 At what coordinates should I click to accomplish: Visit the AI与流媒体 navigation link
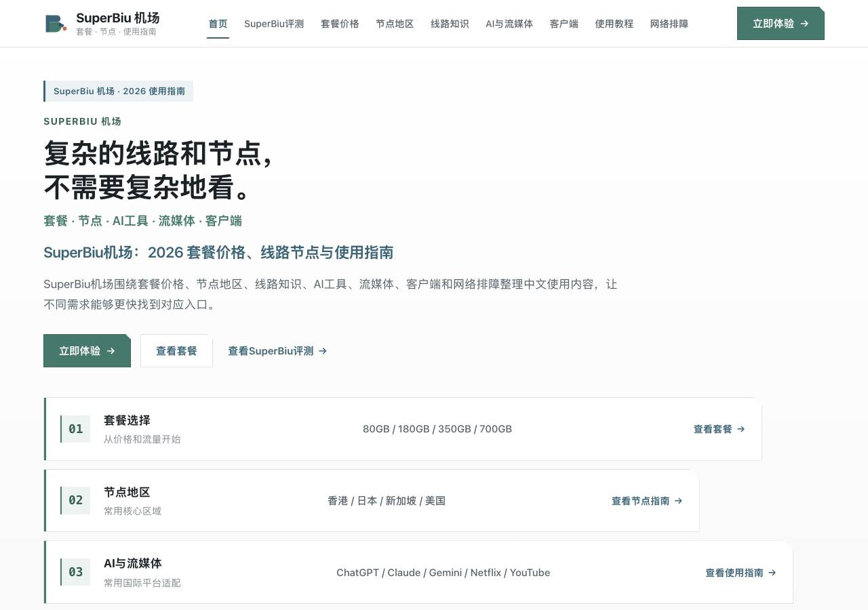509,24
